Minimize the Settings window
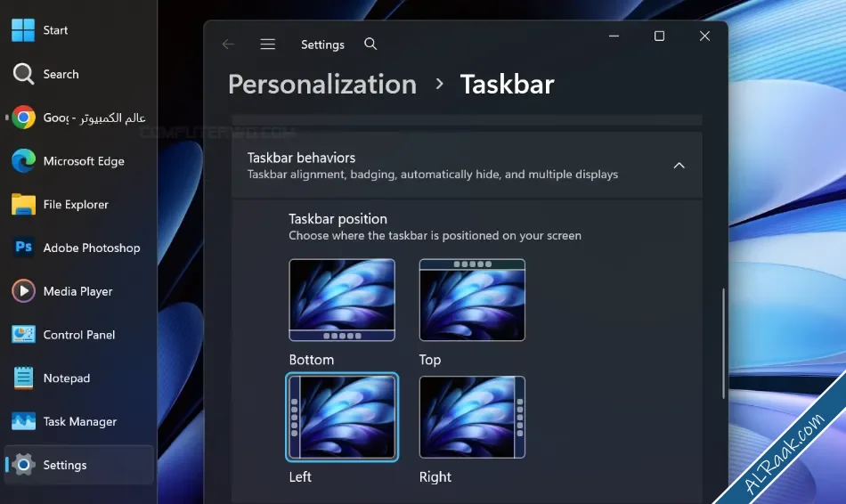 [614, 37]
